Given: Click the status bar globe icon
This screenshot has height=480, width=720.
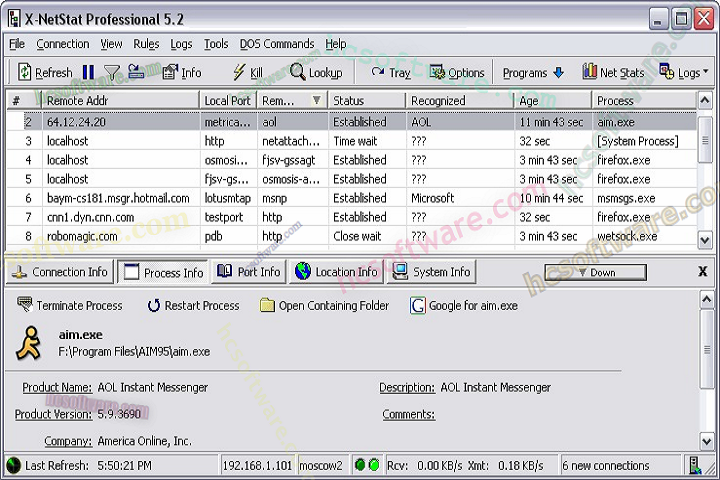Looking at the screenshot, I should click(14, 465).
